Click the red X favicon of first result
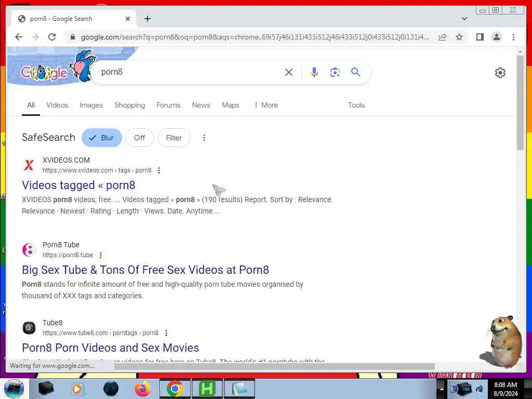The image size is (532, 399). pos(29,165)
